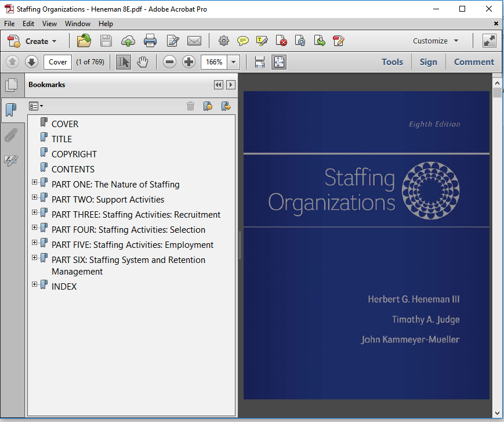Viewport: 504px width, 422px height.
Task: Toggle the Bookmarks panel icon
Action: click(11, 110)
